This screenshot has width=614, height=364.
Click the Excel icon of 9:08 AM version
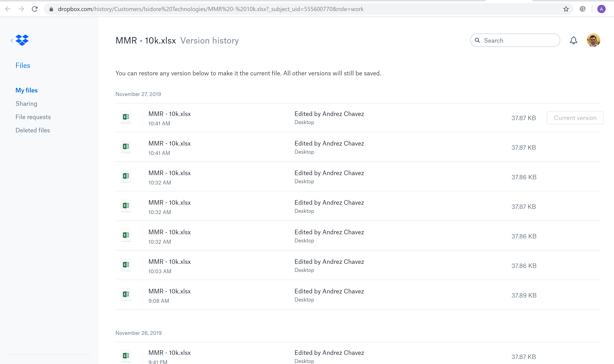click(126, 294)
